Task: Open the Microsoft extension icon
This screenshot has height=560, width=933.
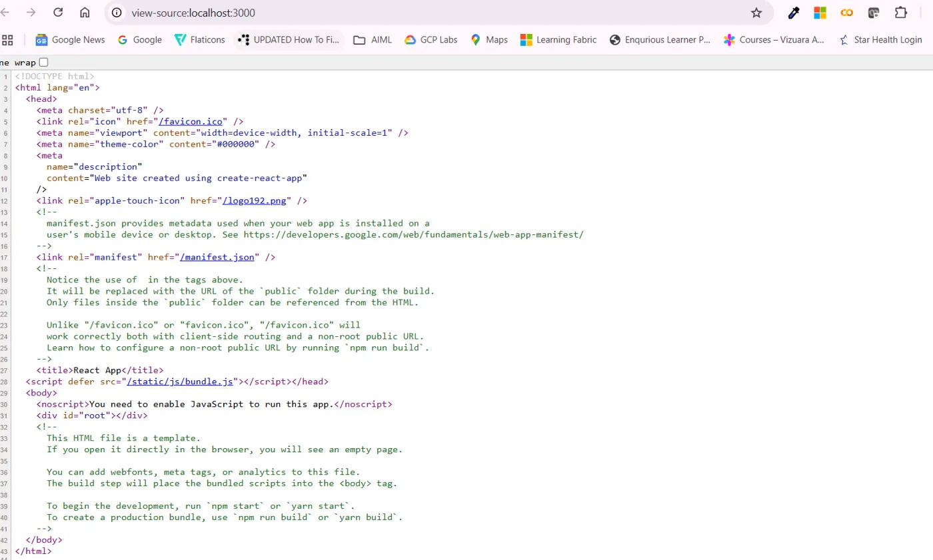Action: pyautogui.click(x=820, y=13)
